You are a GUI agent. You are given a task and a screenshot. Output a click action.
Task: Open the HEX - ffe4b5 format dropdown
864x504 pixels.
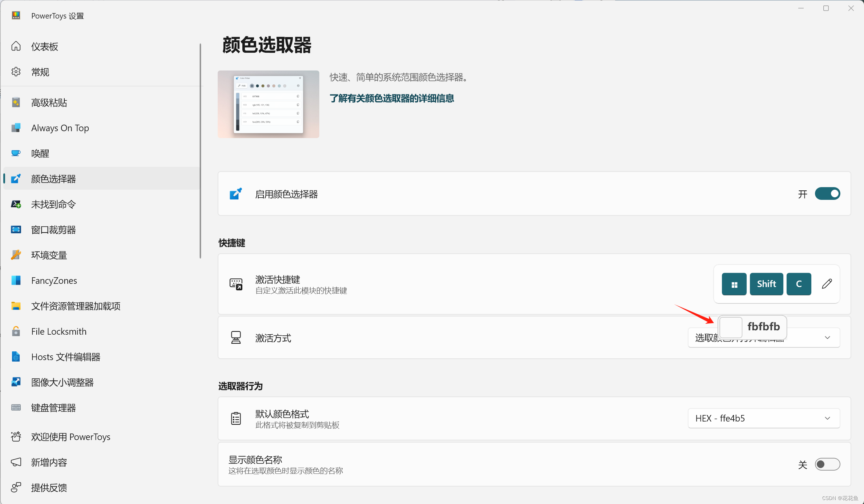[x=764, y=419]
